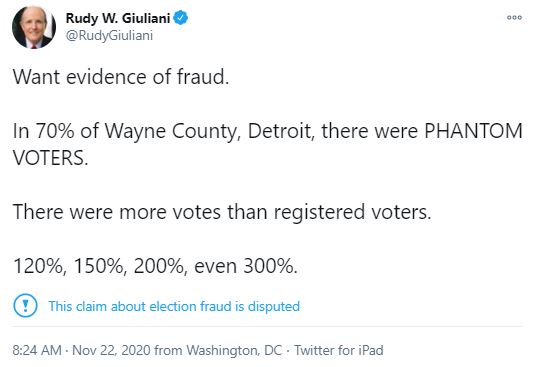
Task: Open 'This claim about election fraud is disputed'
Action: pos(174,306)
